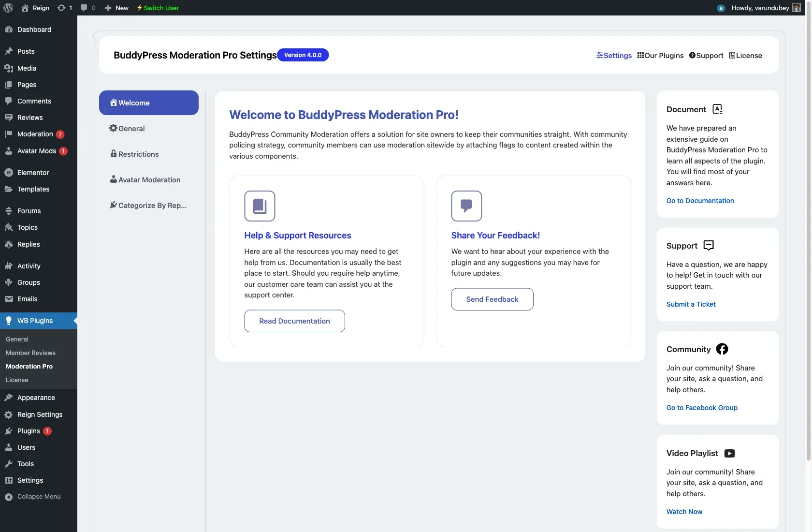This screenshot has width=812, height=532.
Task: Click the WordPress logo icon
Action: 8,8
